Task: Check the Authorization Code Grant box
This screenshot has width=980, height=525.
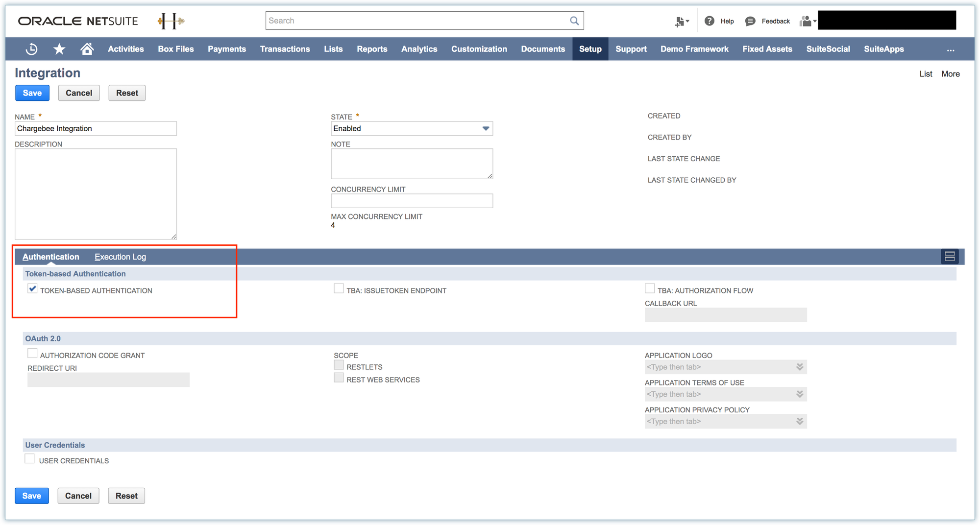Action: pos(32,354)
